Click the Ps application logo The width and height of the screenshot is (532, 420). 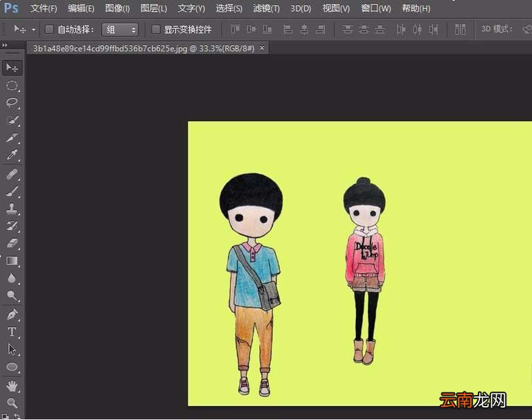point(11,8)
